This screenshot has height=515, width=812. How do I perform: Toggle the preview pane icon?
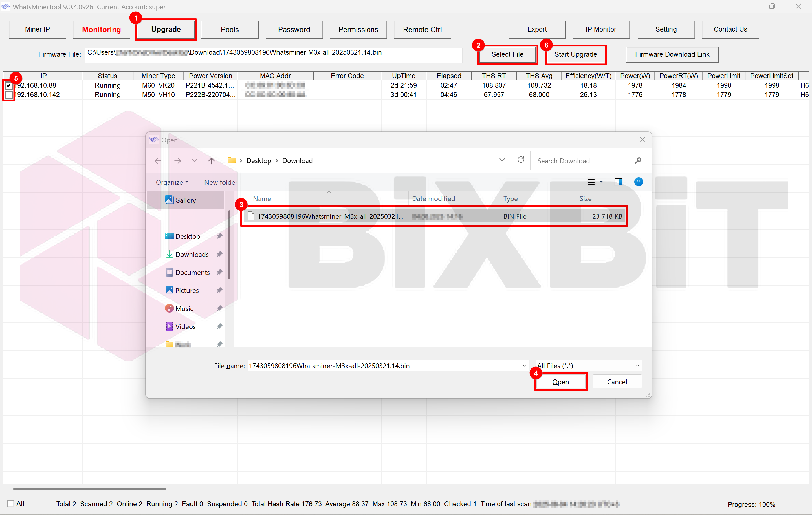pyautogui.click(x=619, y=182)
